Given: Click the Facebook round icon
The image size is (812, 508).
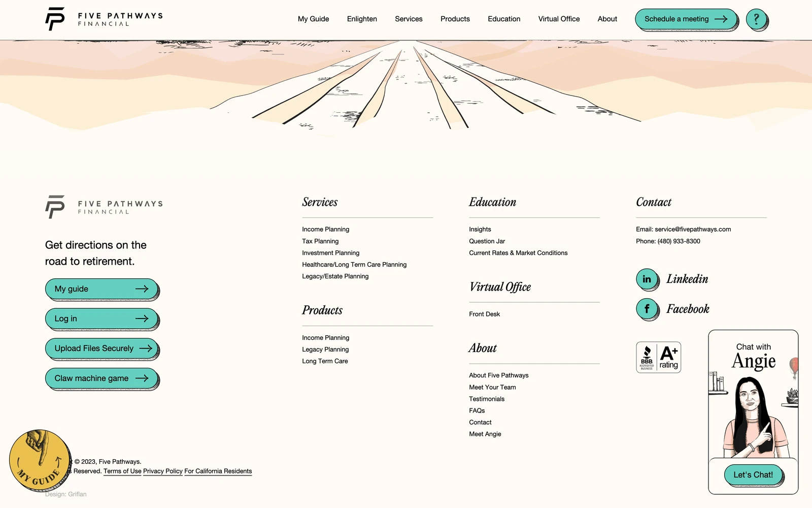Looking at the screenshot, I should tap(647, 309).
